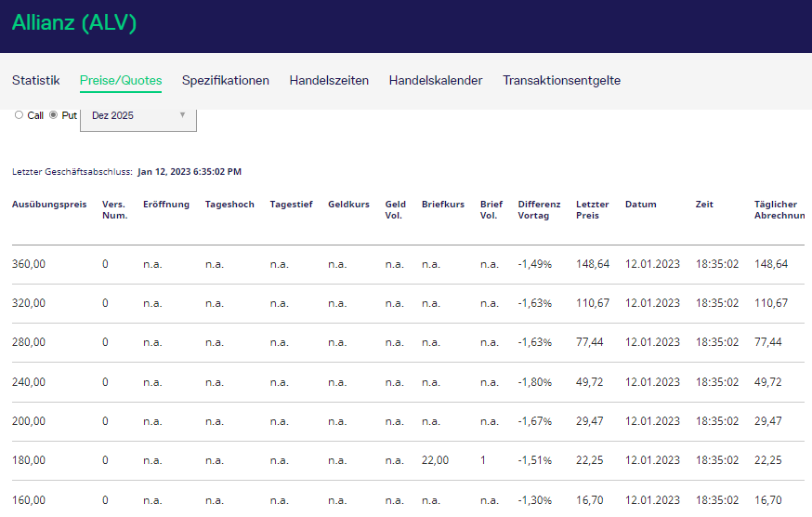Click the Geld Vol. column header
The image size is (812, 517).
[395, 209]
